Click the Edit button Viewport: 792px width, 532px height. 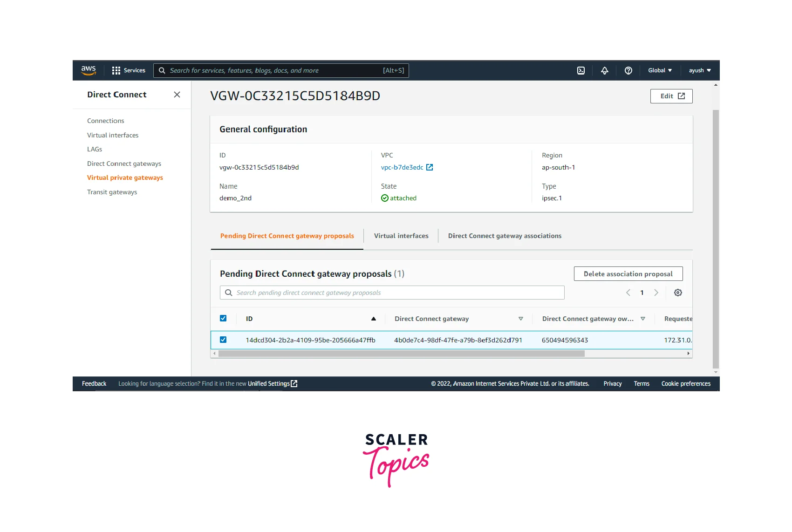[671, 96]
